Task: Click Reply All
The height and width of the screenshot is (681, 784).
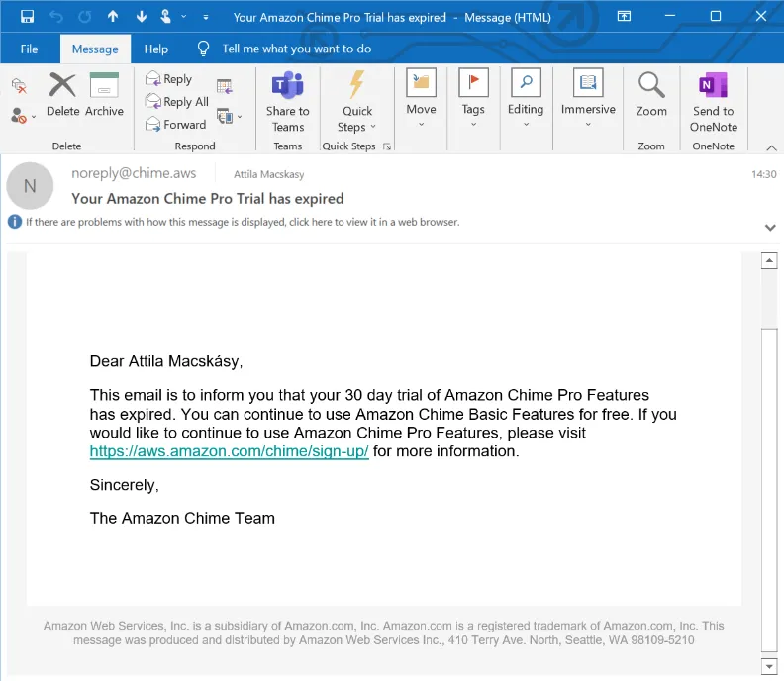Action: [177, 102]
